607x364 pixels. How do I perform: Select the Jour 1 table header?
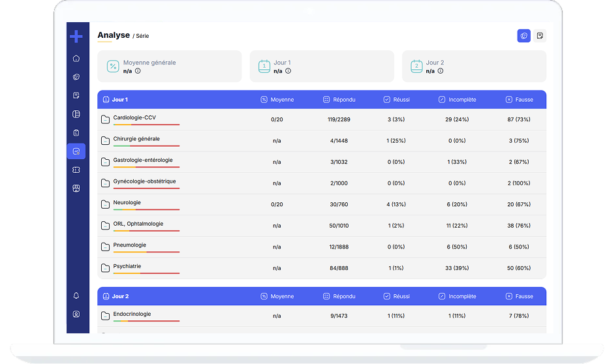click(119, 100)
